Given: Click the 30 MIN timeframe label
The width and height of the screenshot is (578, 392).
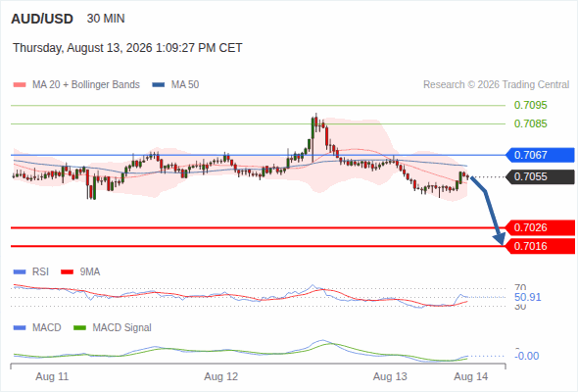Looking at the screenshot, I should pos(106,19).
